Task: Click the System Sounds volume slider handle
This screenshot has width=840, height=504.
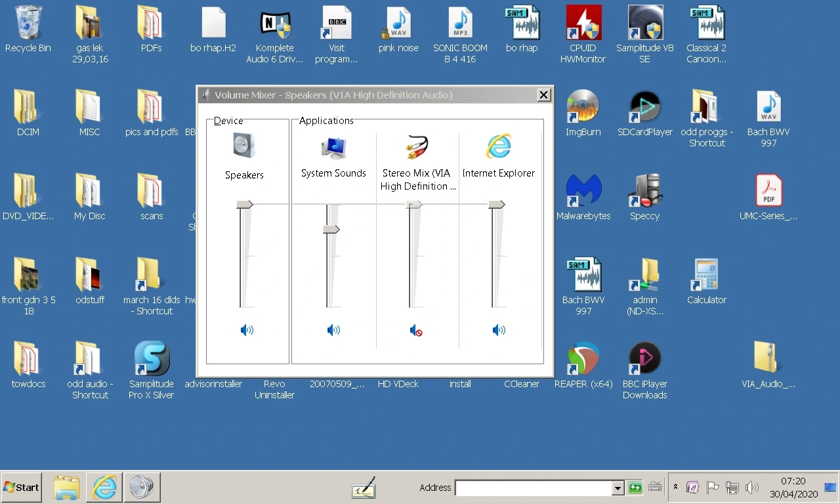Action: tap(331, 229)
